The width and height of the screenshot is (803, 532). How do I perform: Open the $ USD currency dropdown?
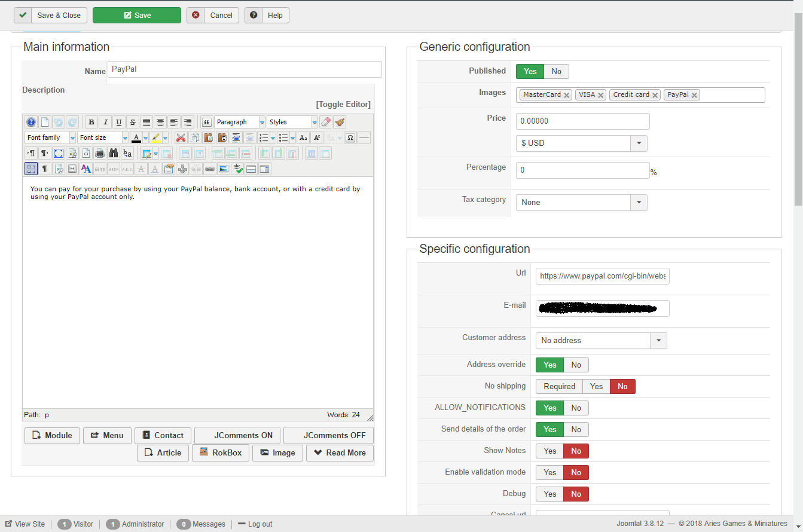pyautogui.click(x=582, y=143)
